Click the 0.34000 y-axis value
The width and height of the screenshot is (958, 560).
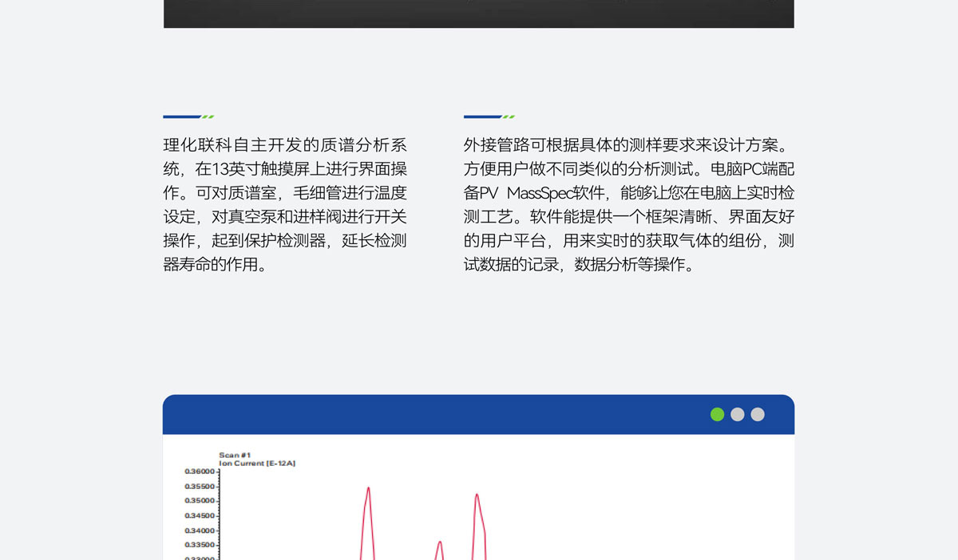point(200,530)
